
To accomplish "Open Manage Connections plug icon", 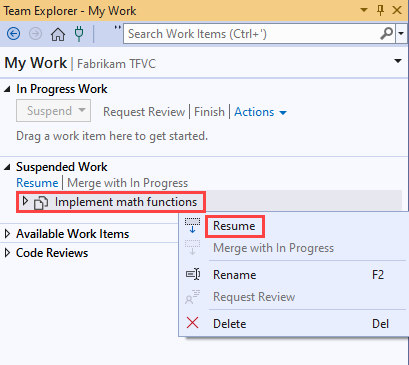I will tap(79, 34).
